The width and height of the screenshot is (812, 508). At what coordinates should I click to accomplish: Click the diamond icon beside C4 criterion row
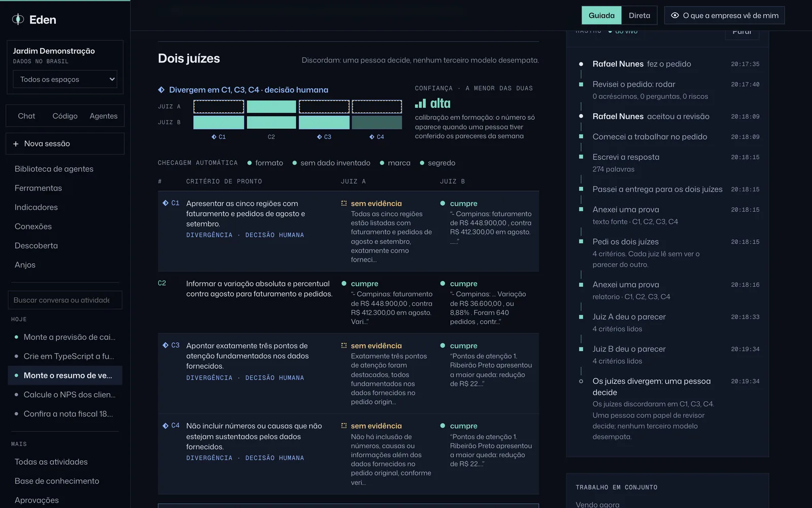pyautogui.click(x=165, y=426)
